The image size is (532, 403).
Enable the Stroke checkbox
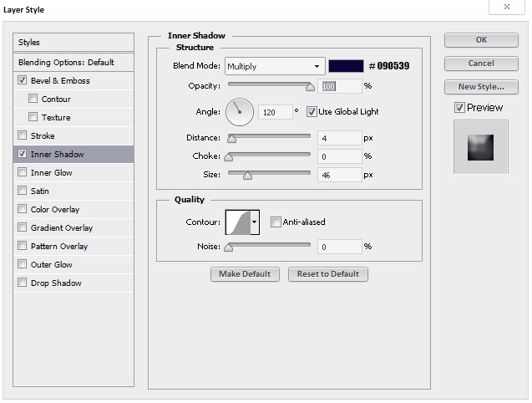22,135
